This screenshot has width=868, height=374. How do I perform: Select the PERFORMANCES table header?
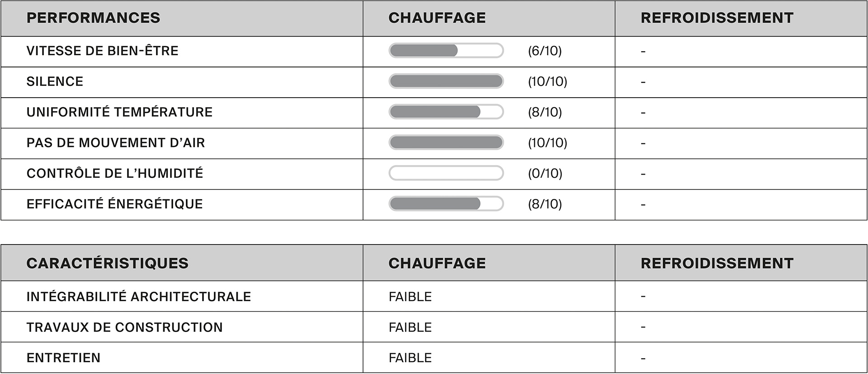93,18
